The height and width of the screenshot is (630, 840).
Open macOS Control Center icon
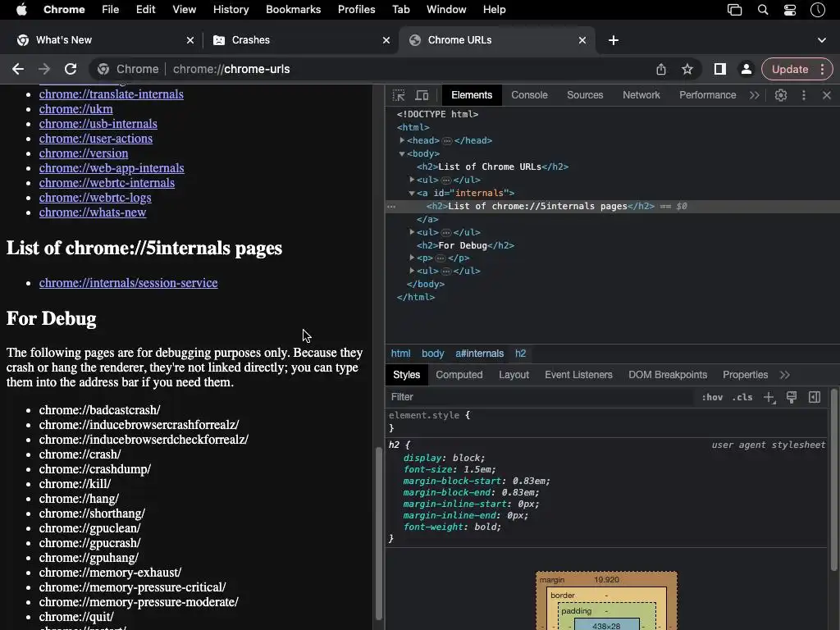(x=790, y=10)
